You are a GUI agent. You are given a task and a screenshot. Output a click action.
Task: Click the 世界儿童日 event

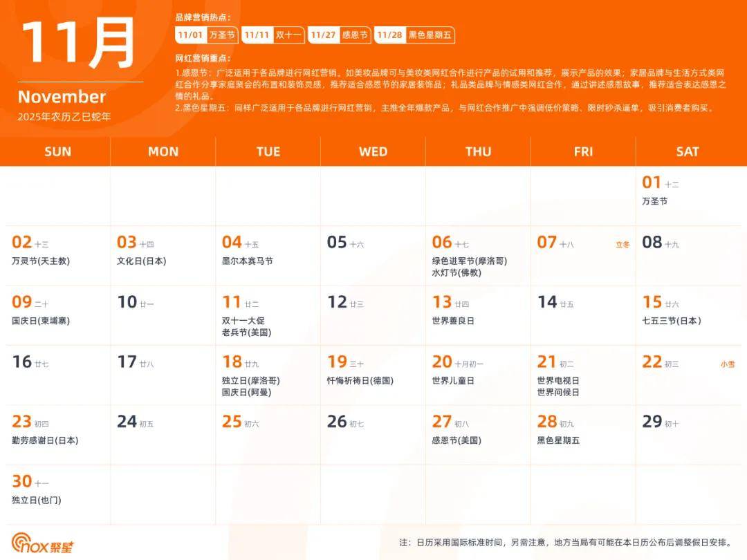[x=453, y=380]
